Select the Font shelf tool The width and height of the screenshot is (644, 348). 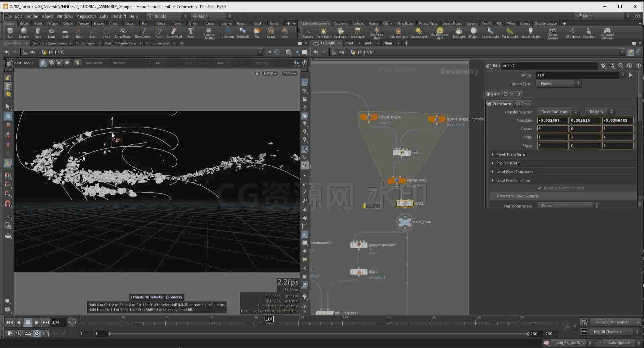(191, 33)
